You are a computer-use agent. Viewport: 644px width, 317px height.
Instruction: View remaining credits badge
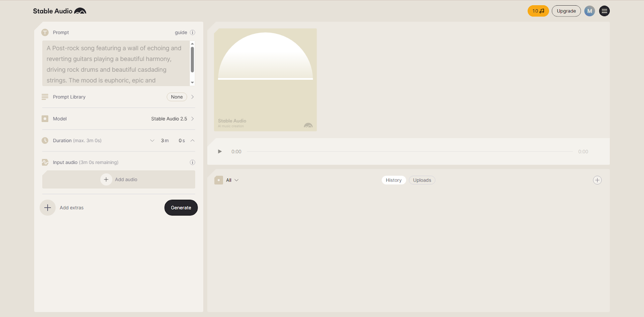pos(538,11)
